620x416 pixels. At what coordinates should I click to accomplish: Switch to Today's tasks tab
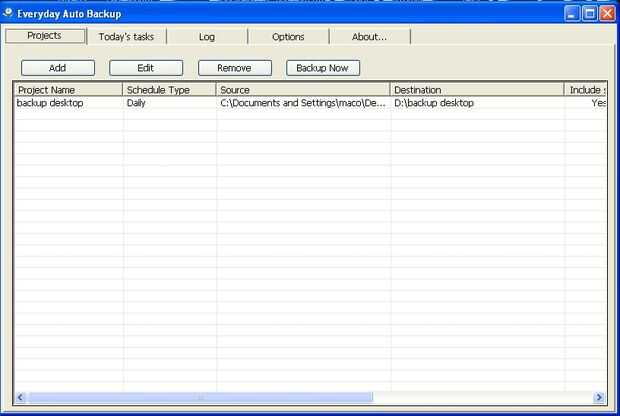(127, 37)
